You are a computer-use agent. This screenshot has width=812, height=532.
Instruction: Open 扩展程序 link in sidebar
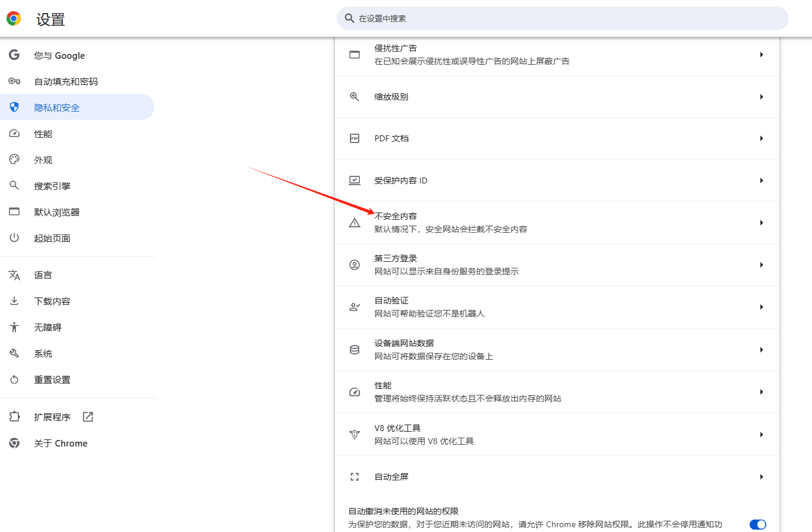[77, 417]
